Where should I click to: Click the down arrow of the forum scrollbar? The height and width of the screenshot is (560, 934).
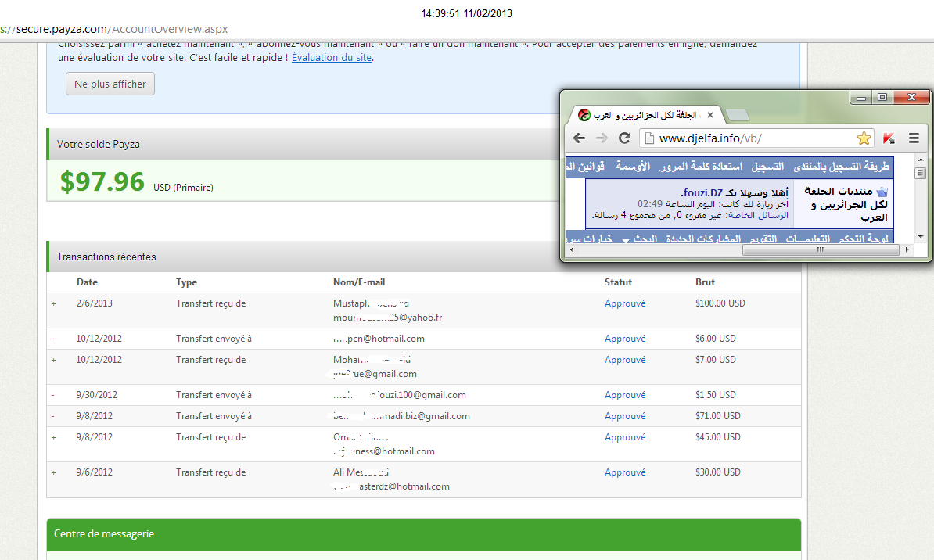click(x=920, y=237)
